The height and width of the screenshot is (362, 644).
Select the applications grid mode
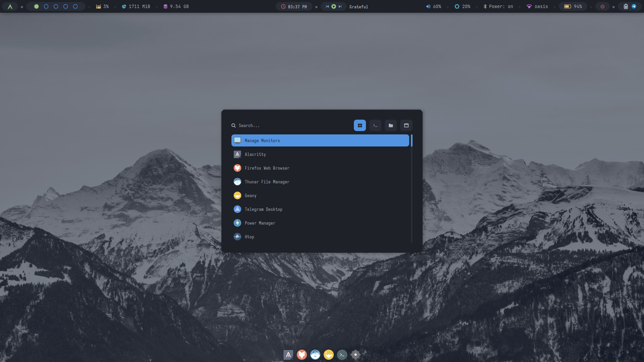click(360, 125)
